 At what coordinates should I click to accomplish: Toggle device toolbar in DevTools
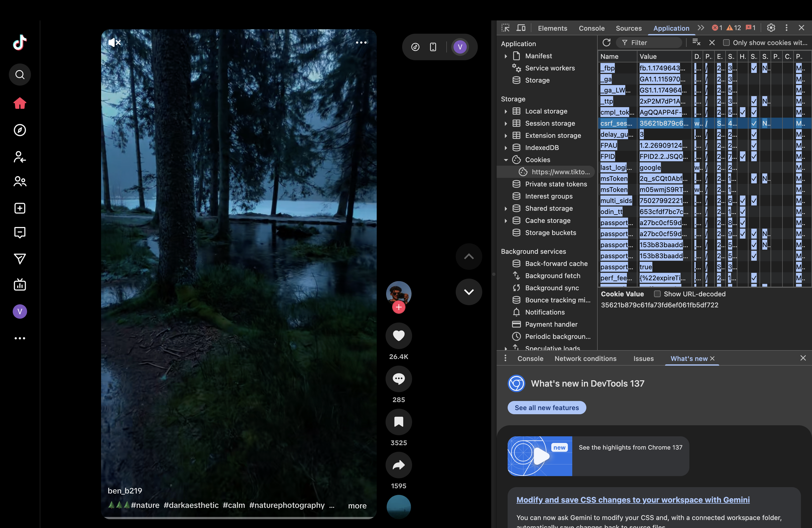point(521,28)
